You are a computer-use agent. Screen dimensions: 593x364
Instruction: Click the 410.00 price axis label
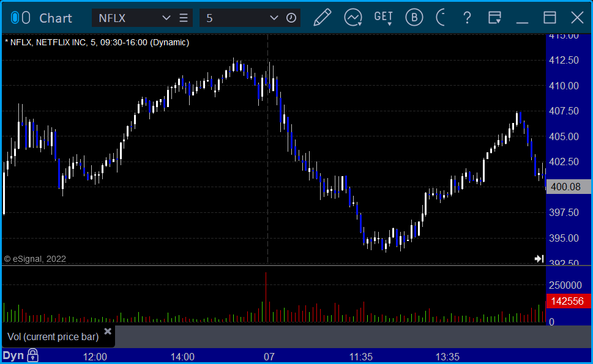pyautogui.click(x=564, y=86)
